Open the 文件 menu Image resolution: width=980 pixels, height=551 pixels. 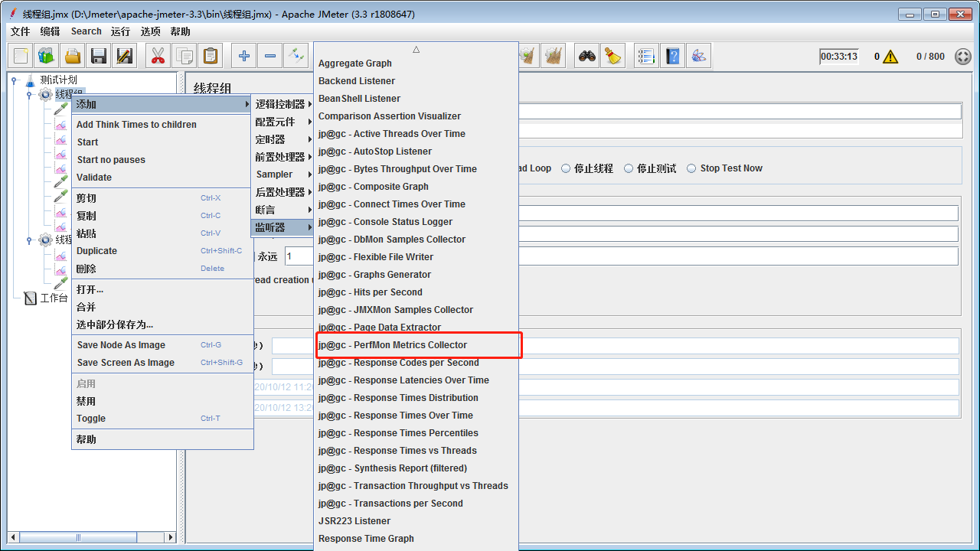(21, 31)
